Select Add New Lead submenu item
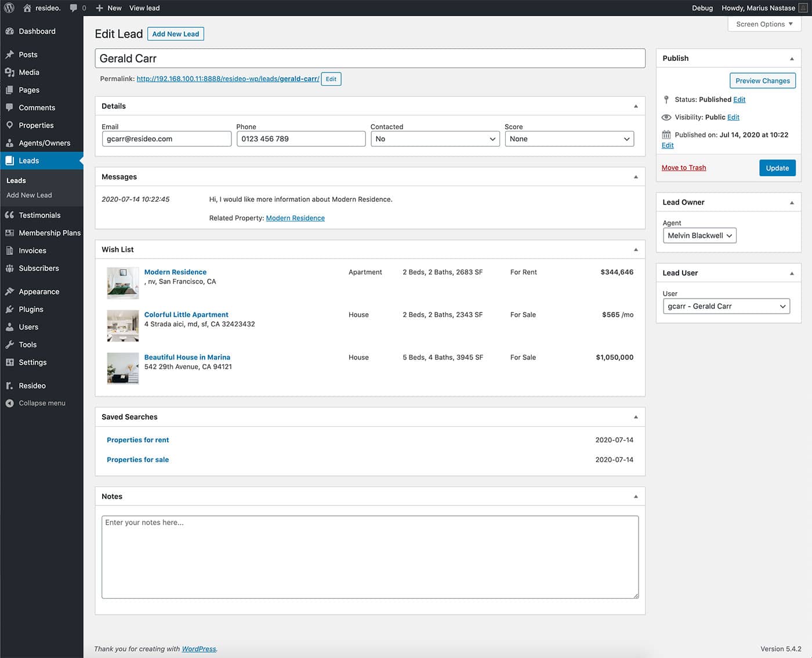 coord(29,195)
